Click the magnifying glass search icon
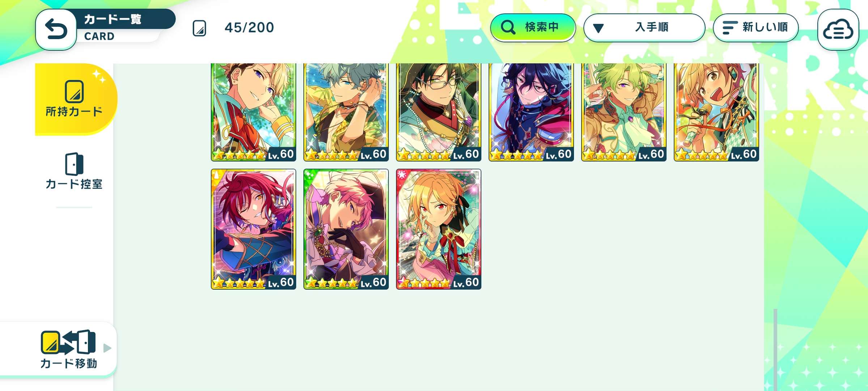 508,27
